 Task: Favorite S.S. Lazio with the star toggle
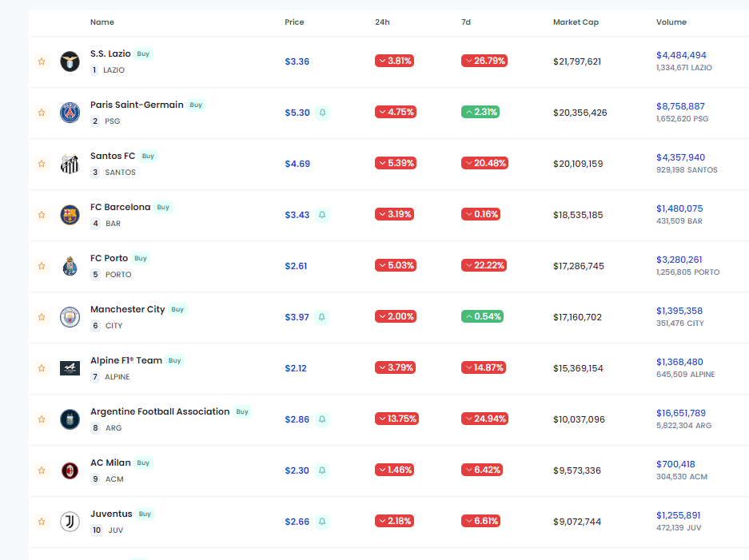tap(41, 61)
